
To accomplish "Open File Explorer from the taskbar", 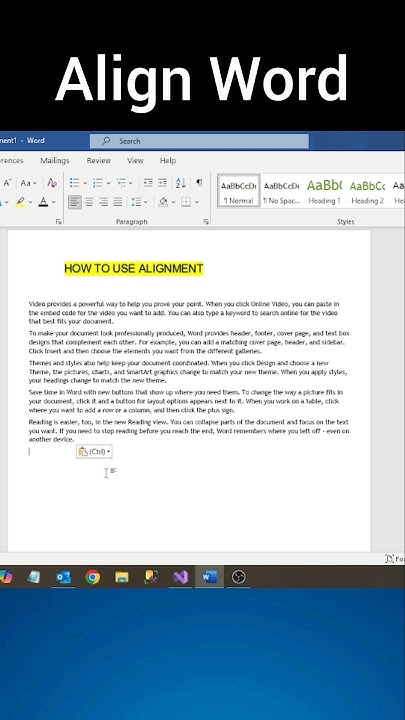I will (x=122, y=577).
